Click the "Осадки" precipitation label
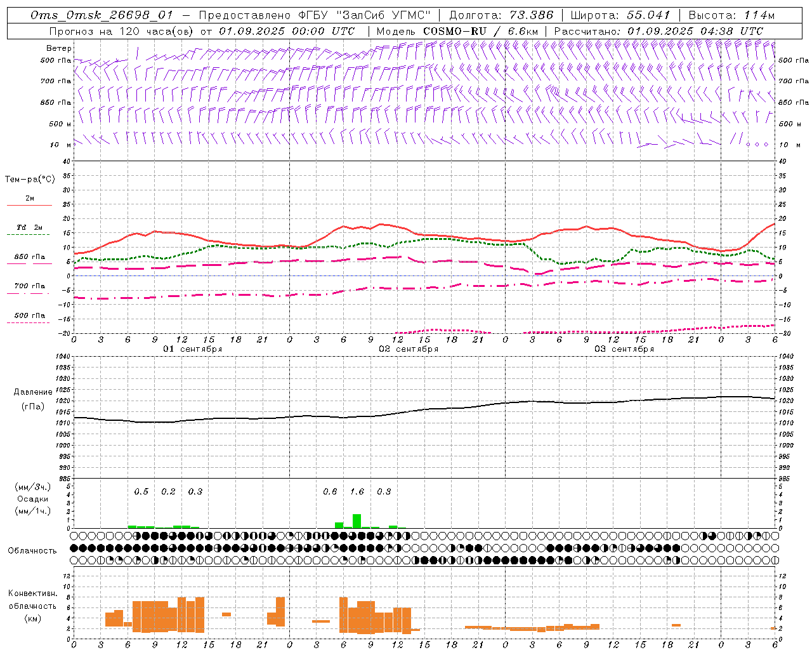This screenshot has height=650, width=812. click(x=32, y=499)
